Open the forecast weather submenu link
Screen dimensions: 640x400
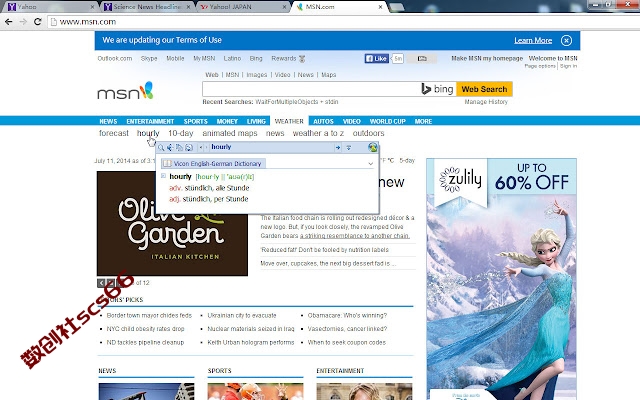click(x=113, y=133)
